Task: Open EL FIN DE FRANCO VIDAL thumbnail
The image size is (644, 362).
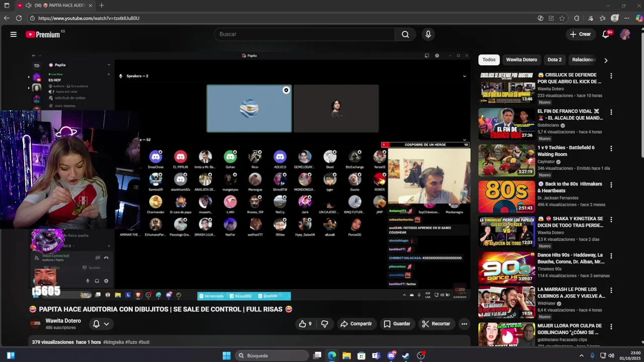Action: tap(507, 124)
